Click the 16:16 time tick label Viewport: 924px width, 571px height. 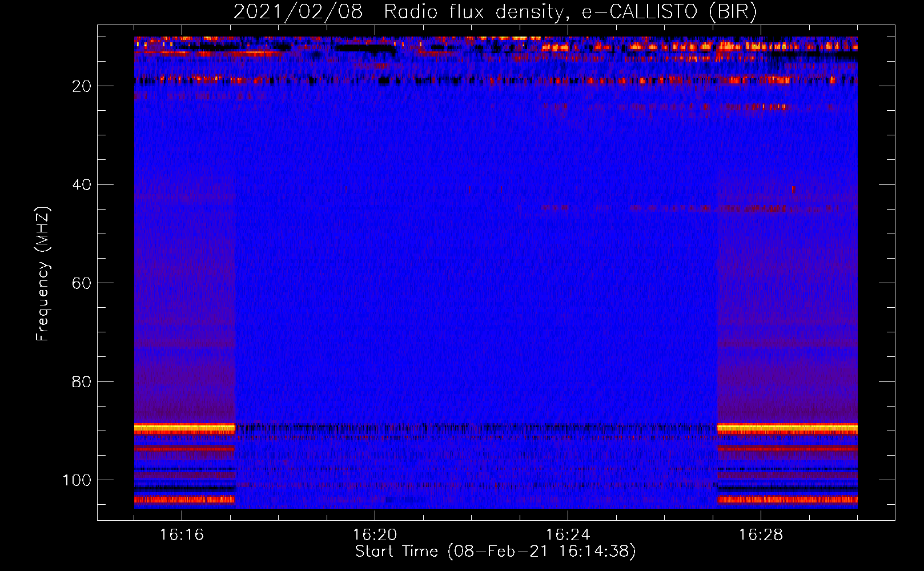click(x=182, y=534)
